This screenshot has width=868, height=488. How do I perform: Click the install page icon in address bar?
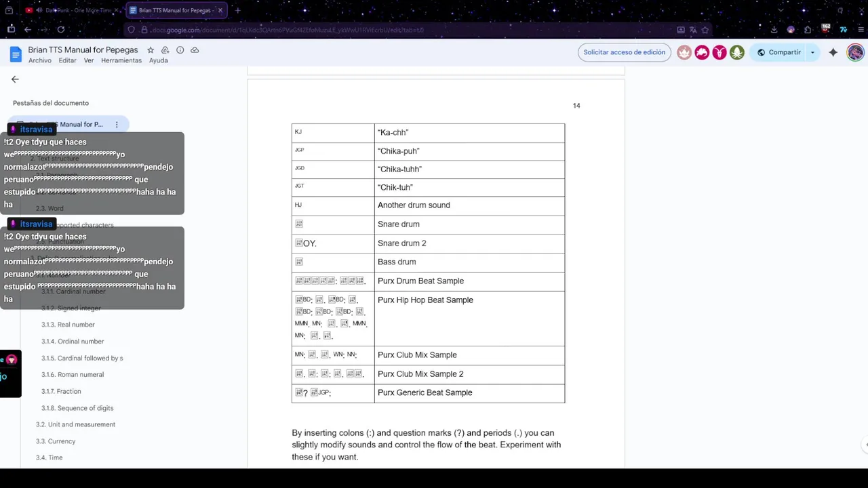[681, 30]
